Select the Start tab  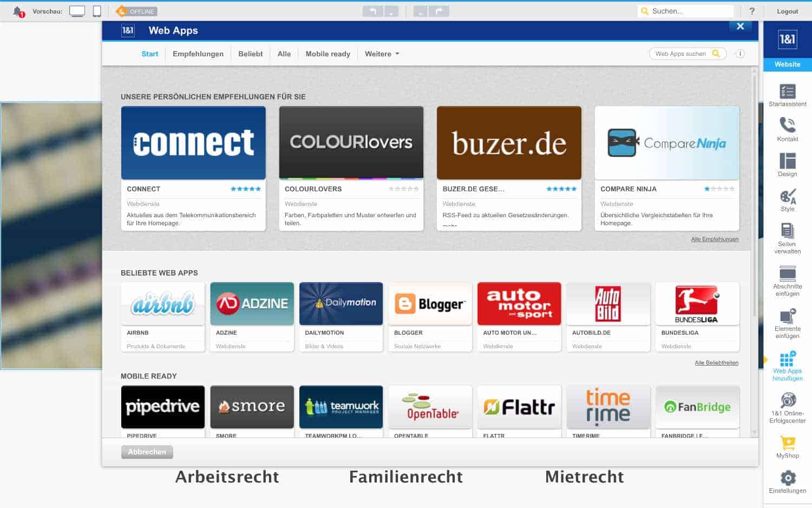[x=150, y=54]
